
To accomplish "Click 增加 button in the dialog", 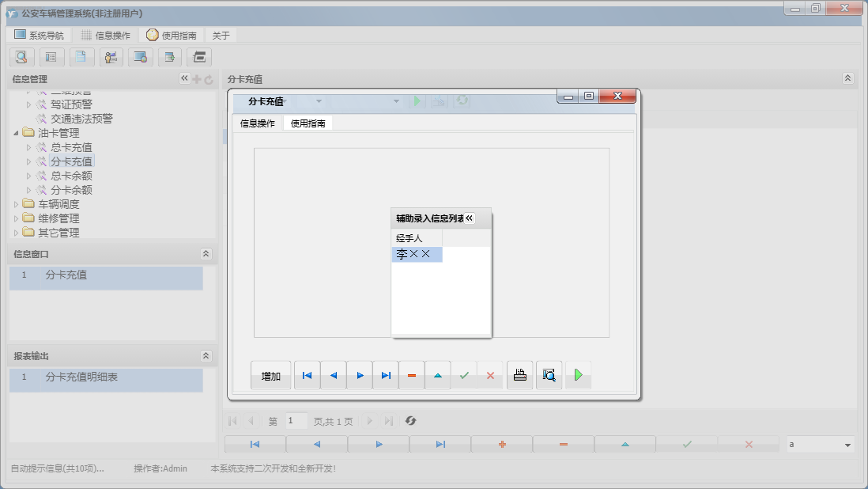I will 270,376.
